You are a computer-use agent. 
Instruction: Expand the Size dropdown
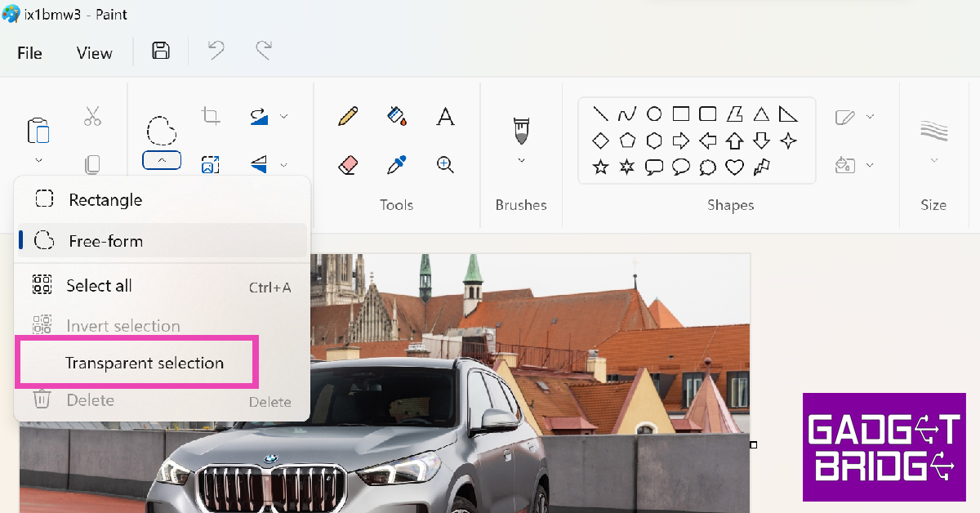(933, 160)
